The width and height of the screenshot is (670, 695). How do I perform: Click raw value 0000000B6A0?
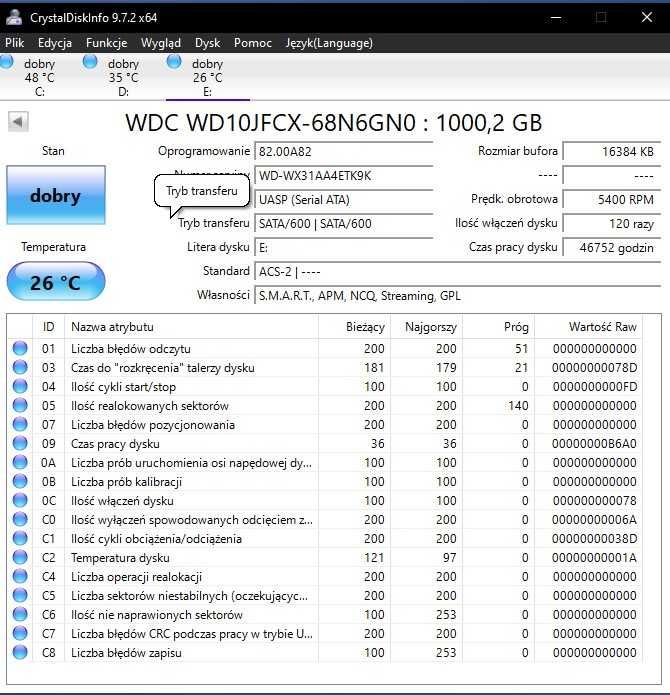pos(594,444)
